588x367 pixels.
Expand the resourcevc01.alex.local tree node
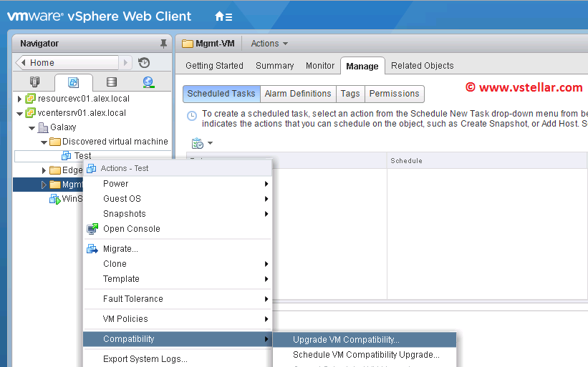click(19, 99)
